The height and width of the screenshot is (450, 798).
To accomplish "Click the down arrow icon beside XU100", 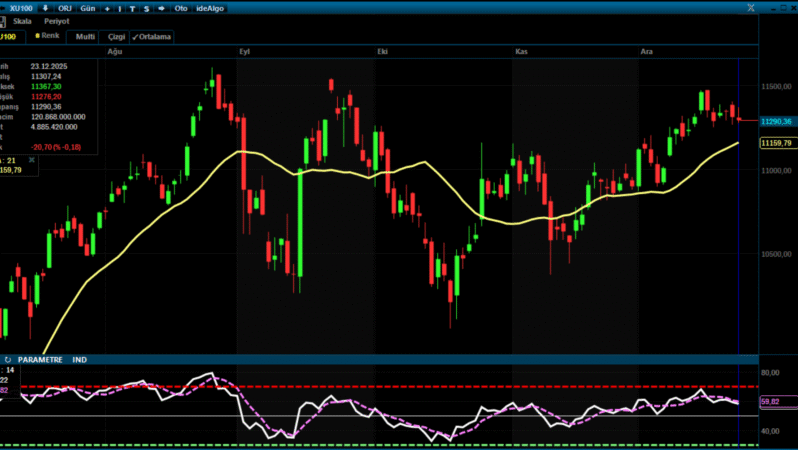I will [x=45, y=8].
